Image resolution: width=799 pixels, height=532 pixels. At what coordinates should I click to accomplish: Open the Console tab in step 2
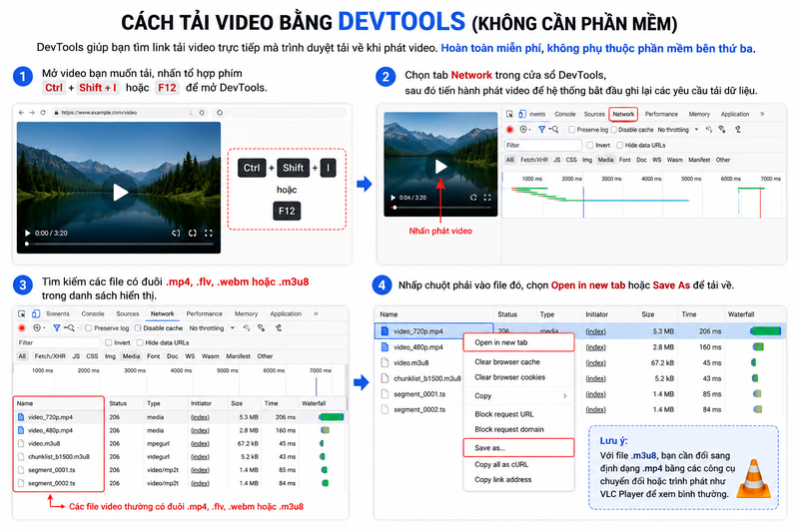tap(564, 114)
